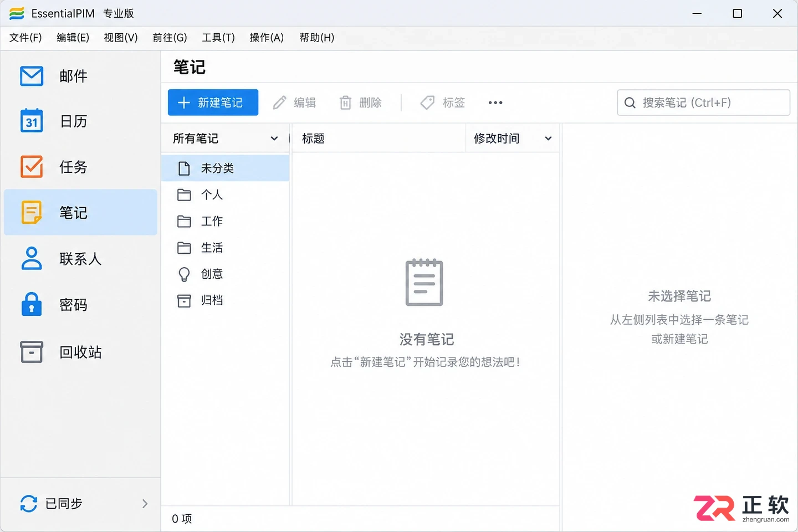
Task: Open the 联系人 contacts person icon
Action: pyautogui.click(x=32, y=258)
